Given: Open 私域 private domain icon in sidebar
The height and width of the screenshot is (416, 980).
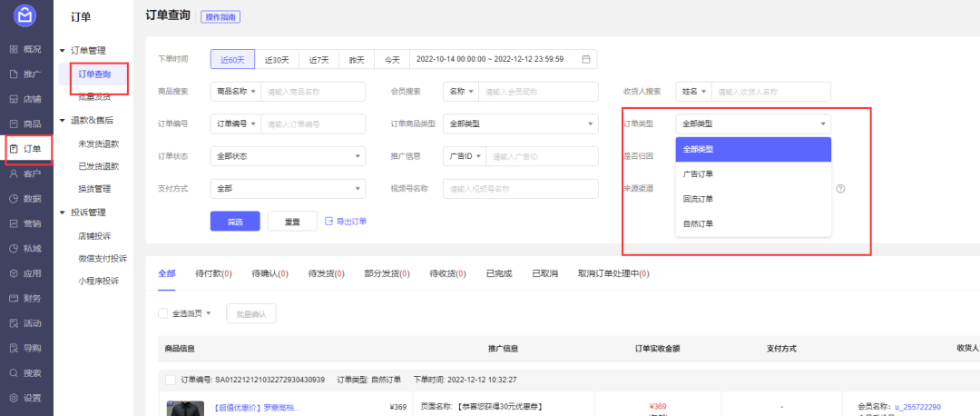Looking at the screenshot, I should point(14,248).
